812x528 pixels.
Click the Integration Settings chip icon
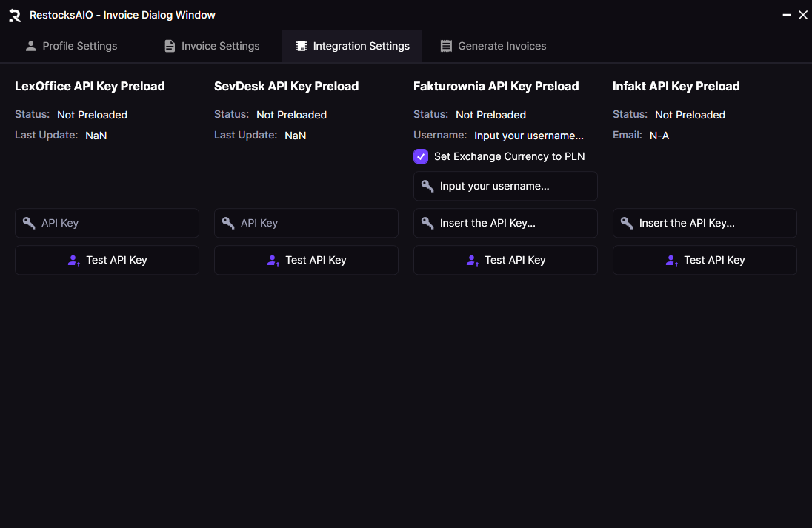click(301, 46)
